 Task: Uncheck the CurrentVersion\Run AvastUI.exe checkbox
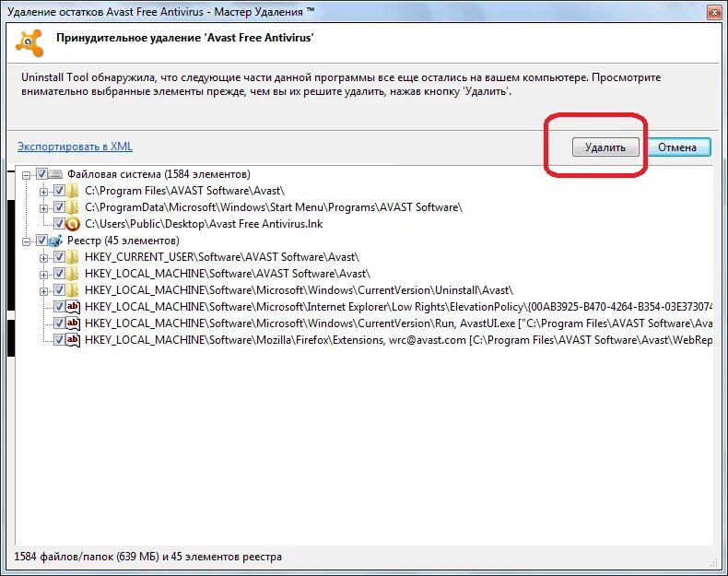coord(59,323)
